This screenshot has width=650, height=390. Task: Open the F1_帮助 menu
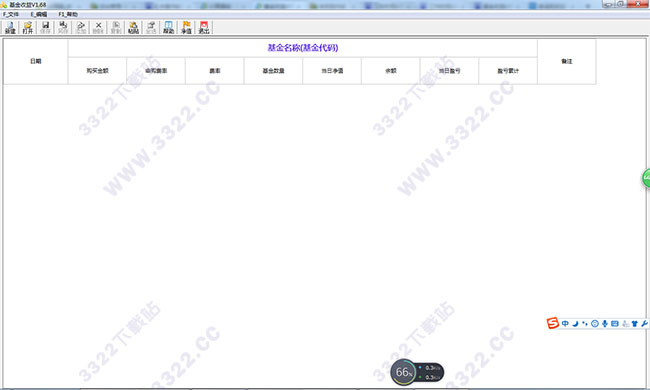[68, 15]
